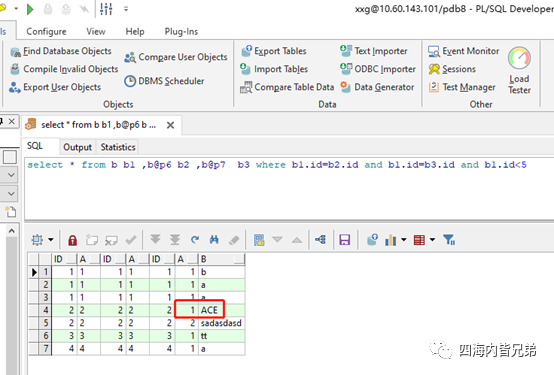This screenshot has width=554, height=375.
Task: Open the bar chart options dropdown arrow
Action: coord(404,240)
